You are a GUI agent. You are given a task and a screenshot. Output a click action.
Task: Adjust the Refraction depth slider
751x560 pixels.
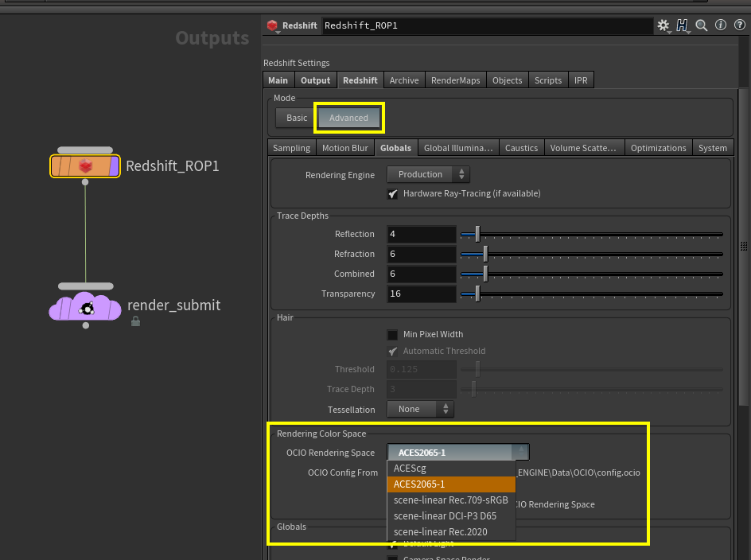[x=592, y=254]
